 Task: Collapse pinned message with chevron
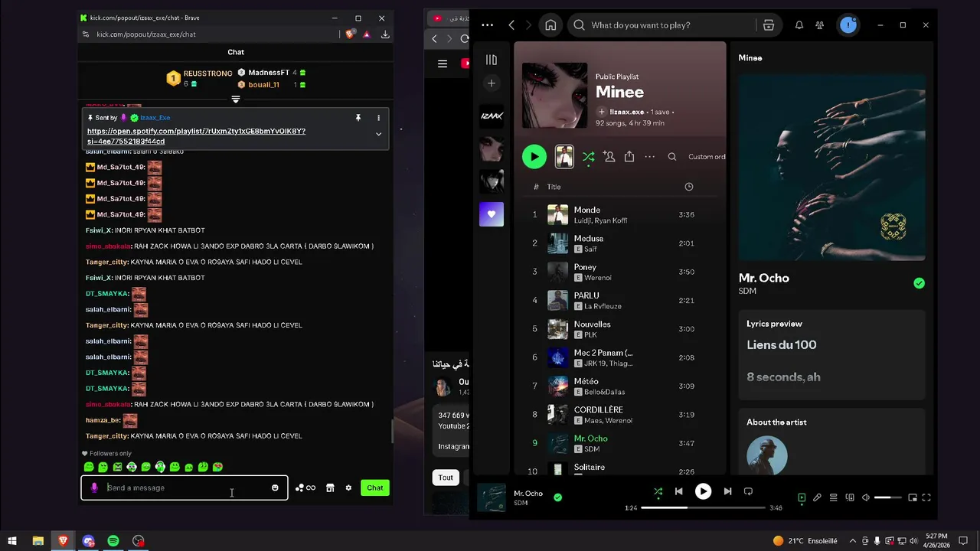(378, 134)
